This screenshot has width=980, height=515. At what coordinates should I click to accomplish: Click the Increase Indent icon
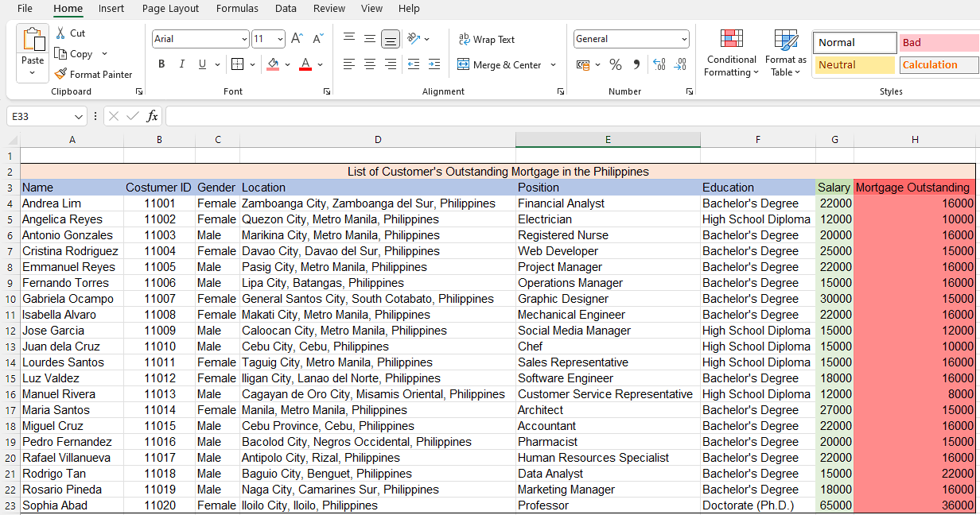[434, 64]
